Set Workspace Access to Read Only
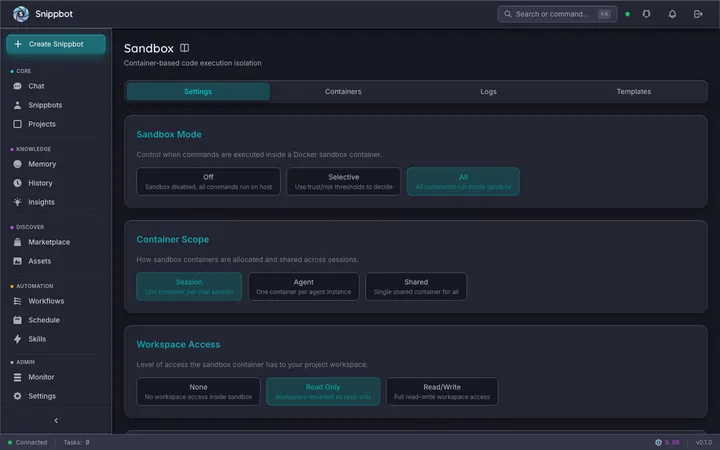Screen dimensions: 720x450 (x=323, y=392)
